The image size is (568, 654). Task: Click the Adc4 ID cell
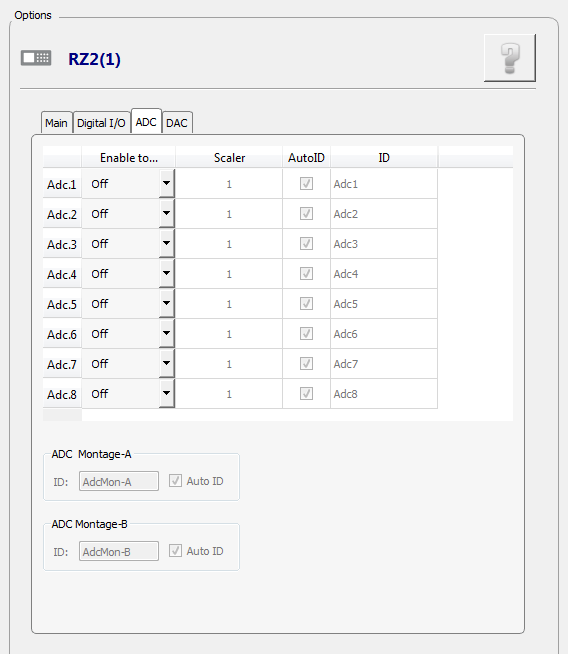coord(384,274)
